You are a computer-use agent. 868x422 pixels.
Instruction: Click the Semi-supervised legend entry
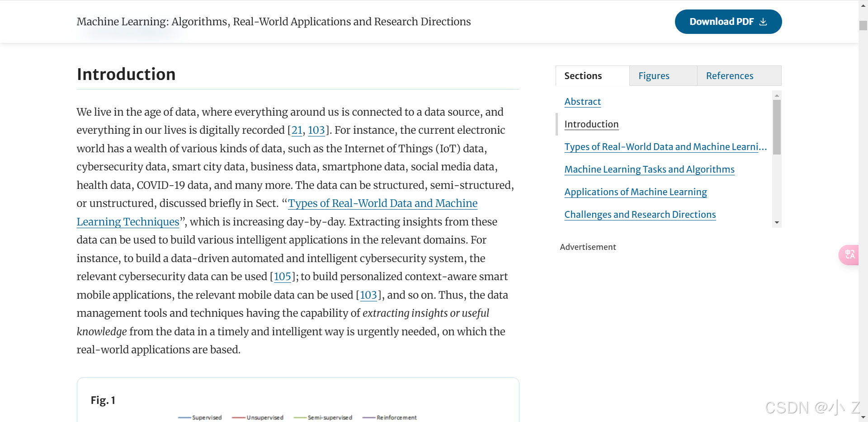click(323, 417)
